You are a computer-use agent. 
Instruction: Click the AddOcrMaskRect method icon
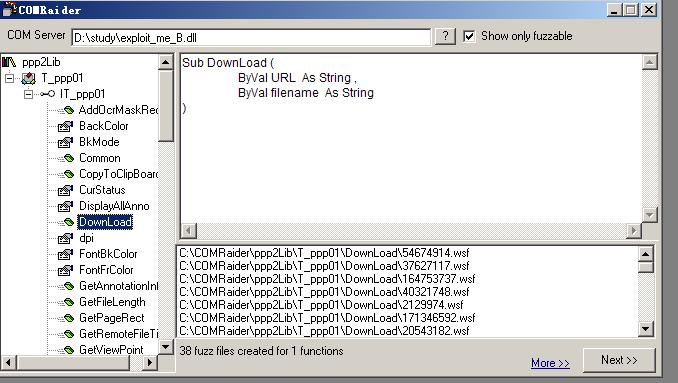pyautogui.click(x=67, y=110)
